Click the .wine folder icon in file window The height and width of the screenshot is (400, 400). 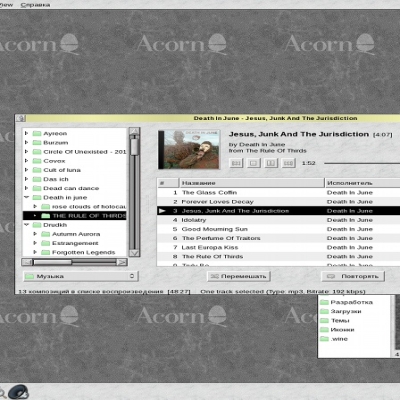tap(324, 339)
